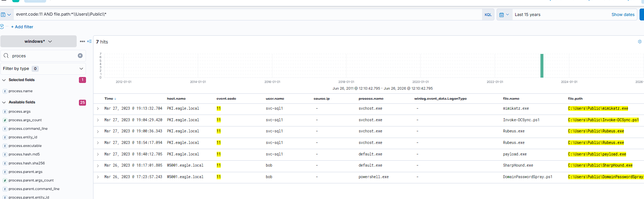Click the user.name column header
Viewport: 644px width, 199px height.
pos(275,99)
